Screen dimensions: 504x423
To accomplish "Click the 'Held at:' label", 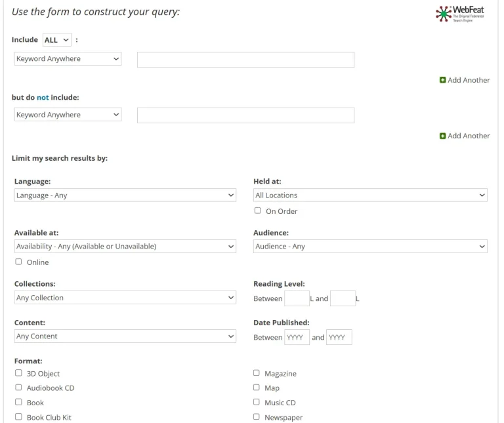I will click(267, 182).
